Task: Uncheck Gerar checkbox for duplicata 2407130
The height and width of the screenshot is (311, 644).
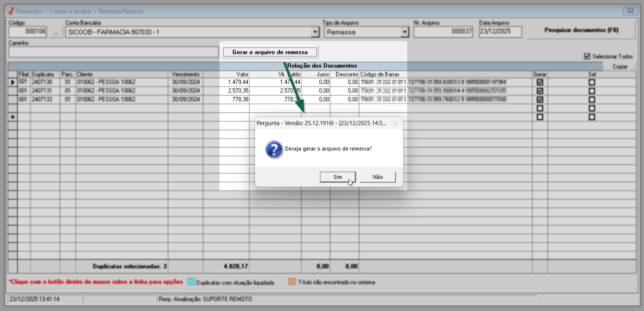Action: click(540, 82)
